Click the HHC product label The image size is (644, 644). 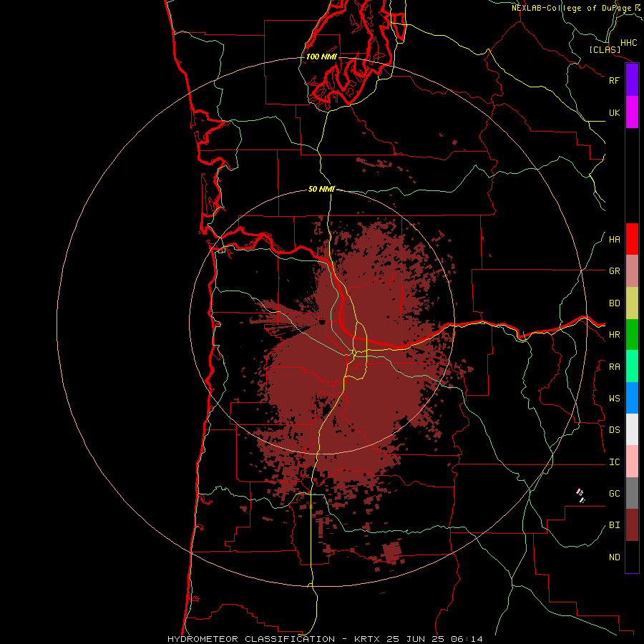click(629, 43)
